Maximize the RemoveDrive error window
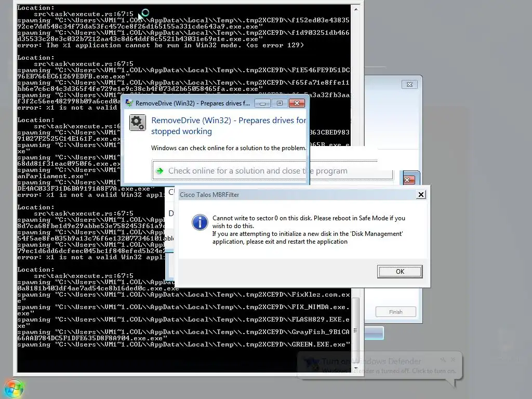The width and height of the screenshot is (532, 399). (x=280, y=103)
